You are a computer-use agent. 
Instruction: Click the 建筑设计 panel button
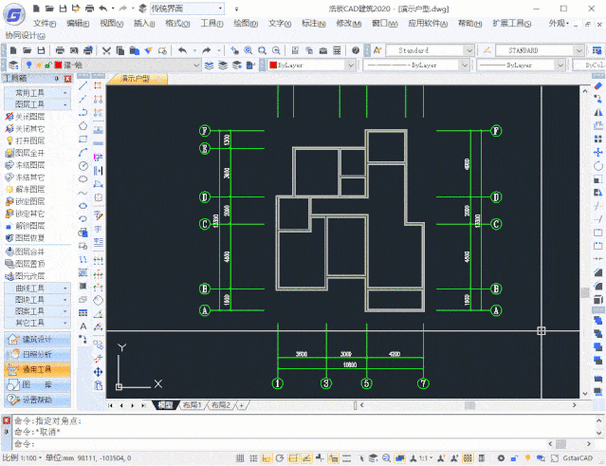37,340
